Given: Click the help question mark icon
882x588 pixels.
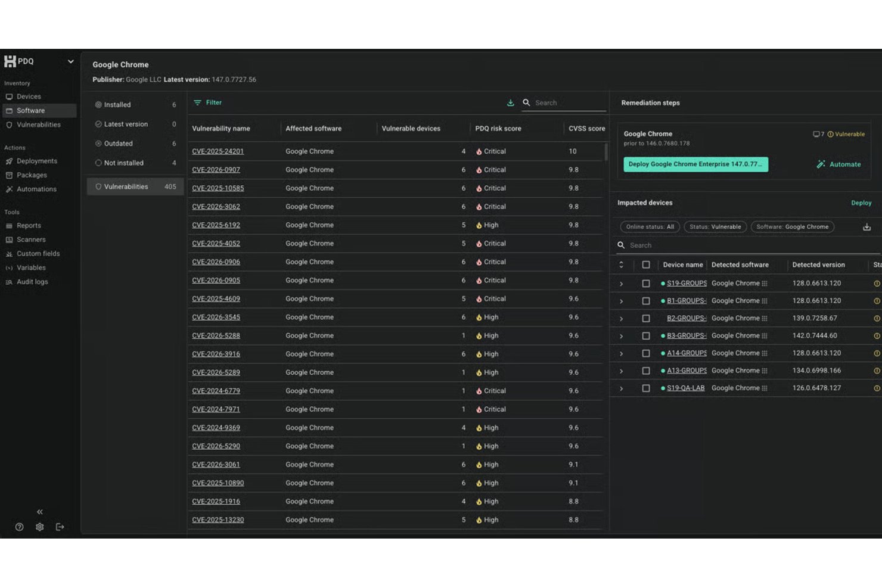Looking at the screenshot, I should point(19,527).
